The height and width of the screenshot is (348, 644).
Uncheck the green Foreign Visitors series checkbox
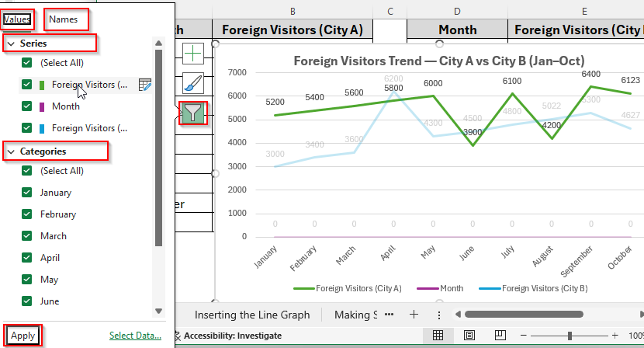click(26, 85)
